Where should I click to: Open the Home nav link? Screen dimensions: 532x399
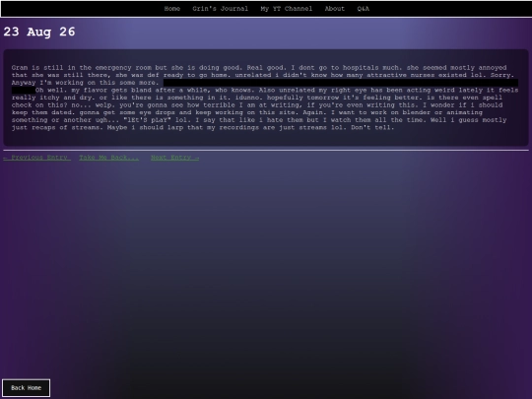(172, 9)
